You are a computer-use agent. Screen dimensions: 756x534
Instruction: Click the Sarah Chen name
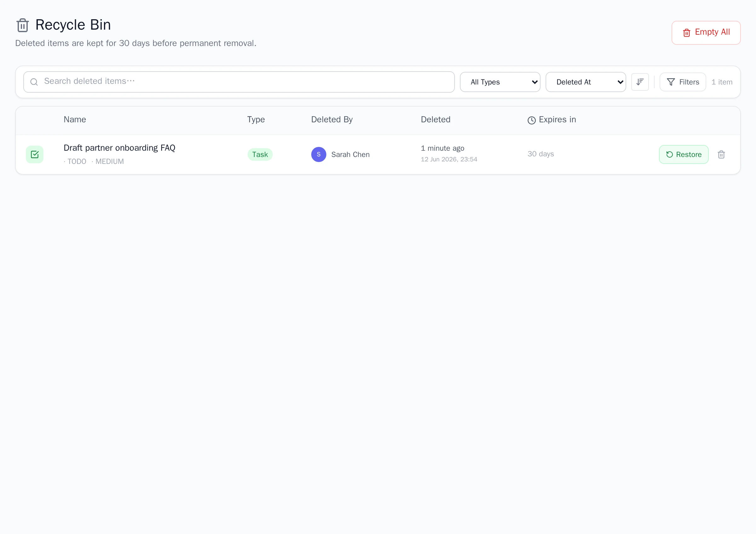point(350,154)
